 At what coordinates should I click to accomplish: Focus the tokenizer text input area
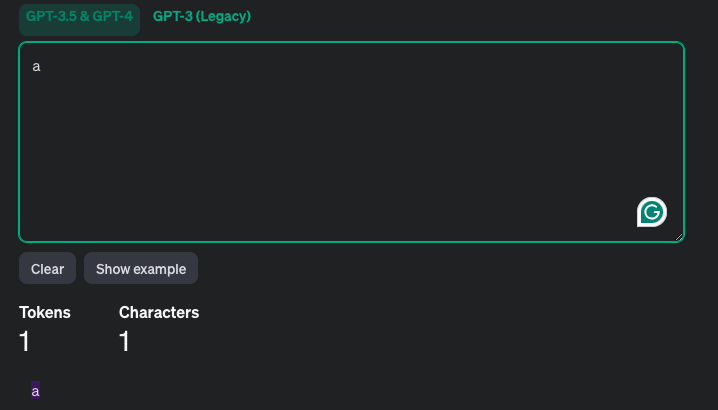coord(350,140)
